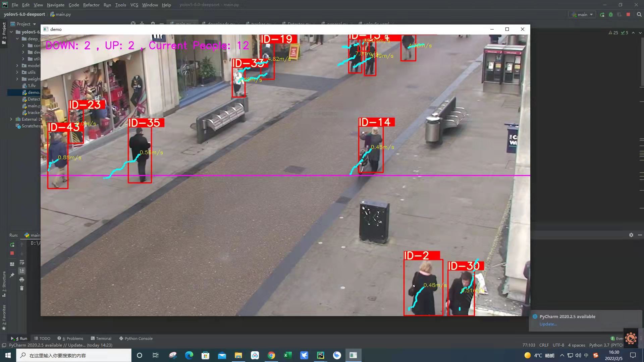Collapse the deep_sort folder
Screen dimensions: 644x362
(17, 39)
